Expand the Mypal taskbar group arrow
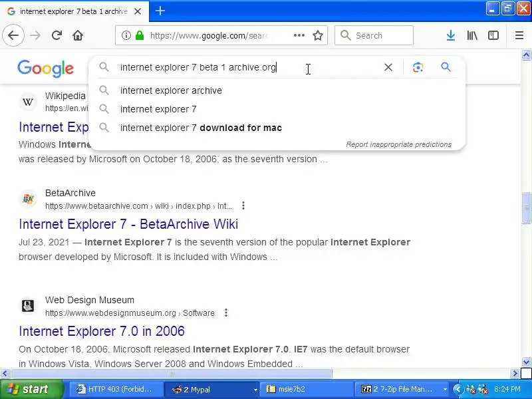This screenshot has width=532, height=399. coord(255,390)
